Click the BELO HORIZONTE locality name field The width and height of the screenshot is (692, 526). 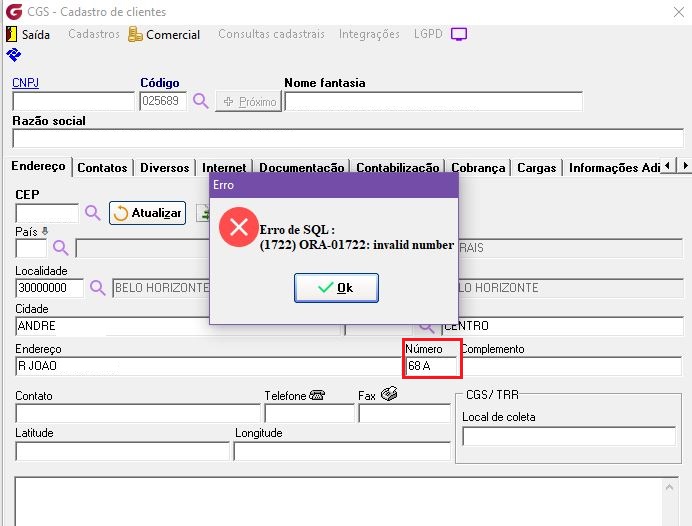pos(161,288)
